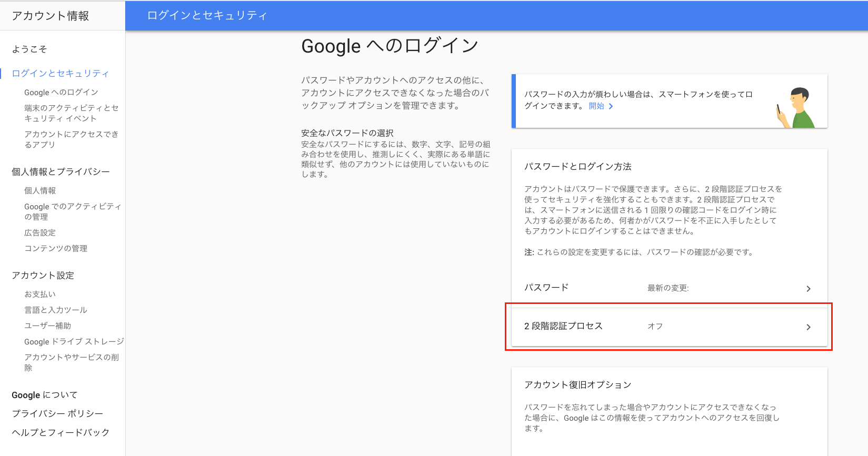
Task: Open 端末のアクティビティとセキュリティ イベント sidebar item
Action: (72, 113)
